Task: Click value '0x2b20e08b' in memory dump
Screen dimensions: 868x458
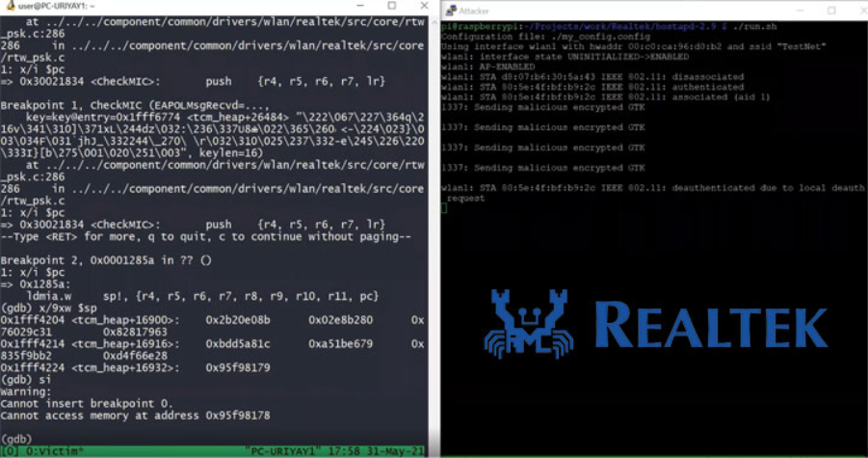Action: coord(238,320)
